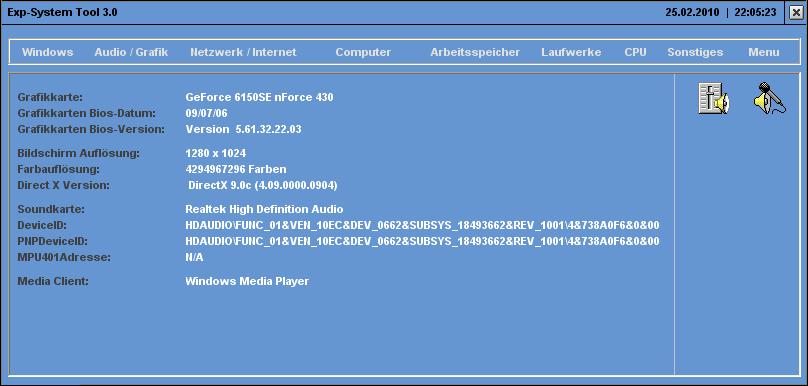Screen dimensions: 808x386
Task: Show the Arbeitsspeicher information
Action: tap(475, 52)
